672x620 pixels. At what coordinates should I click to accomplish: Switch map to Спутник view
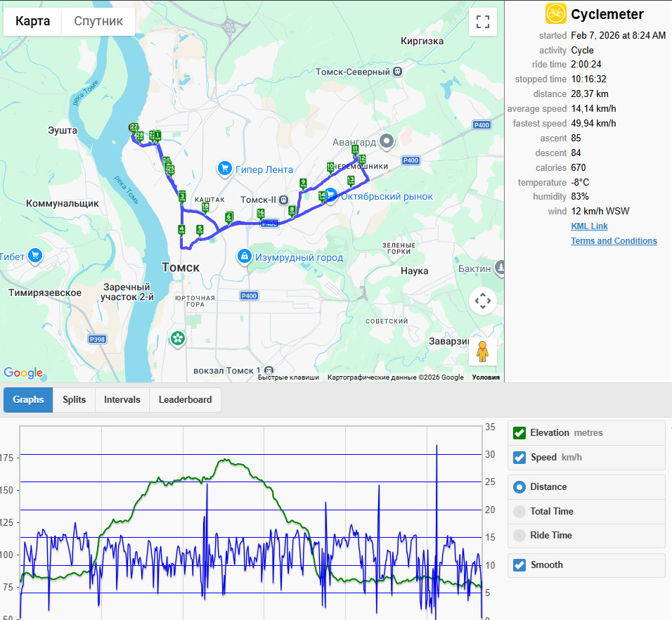point(98,21)
